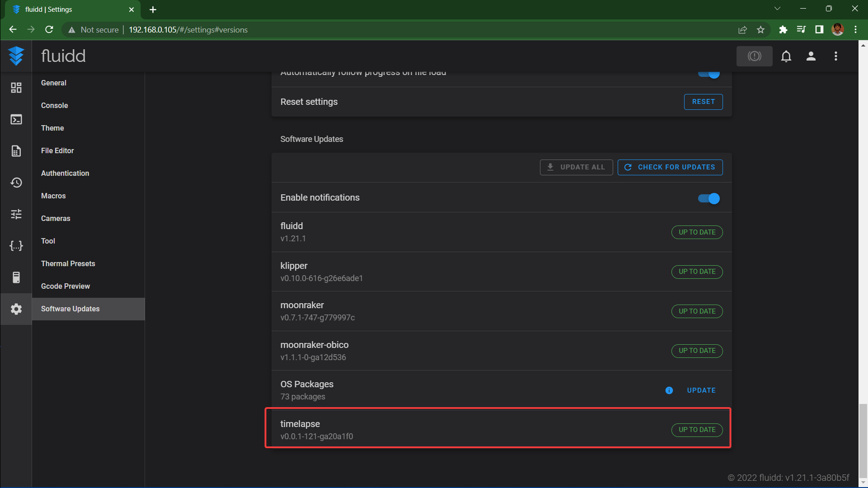Click the 73 packages text

303,397
